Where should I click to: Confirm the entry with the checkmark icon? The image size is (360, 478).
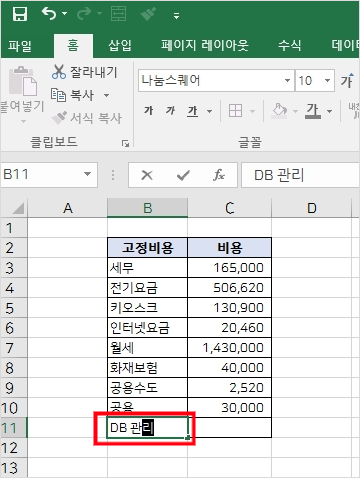(183, 175)
